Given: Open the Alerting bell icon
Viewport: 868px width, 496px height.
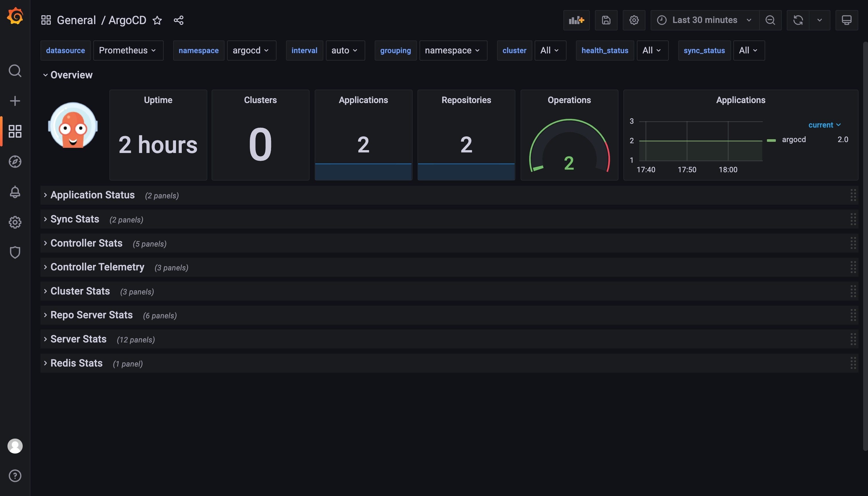Looking at the screenshot, I should point(15,192).
